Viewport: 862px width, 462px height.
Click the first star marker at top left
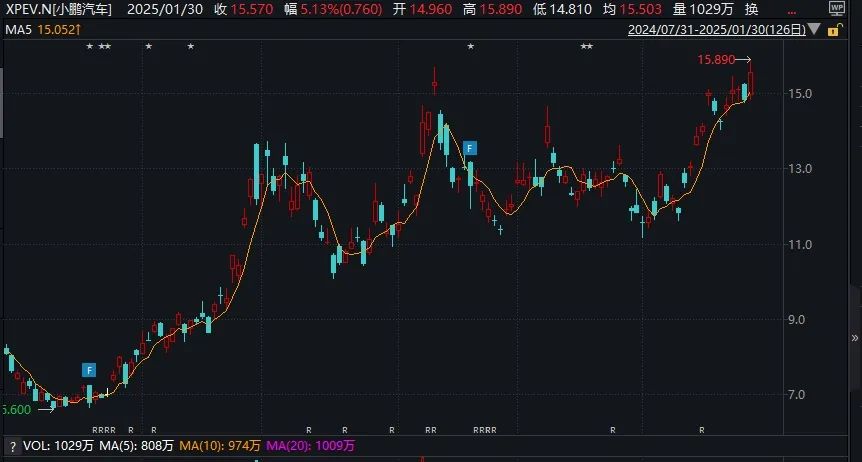pyautogui.click(x=89, y=47)
